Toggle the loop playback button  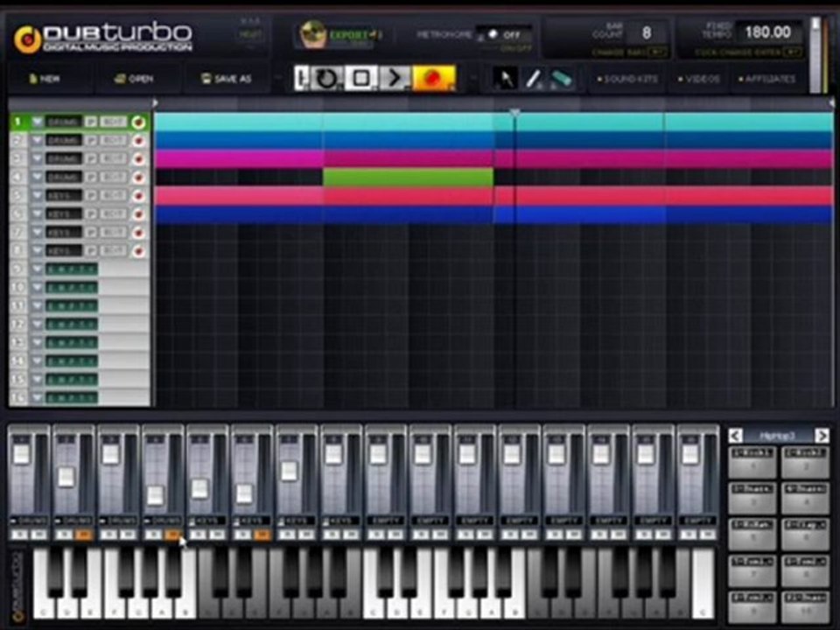[326, 78]
